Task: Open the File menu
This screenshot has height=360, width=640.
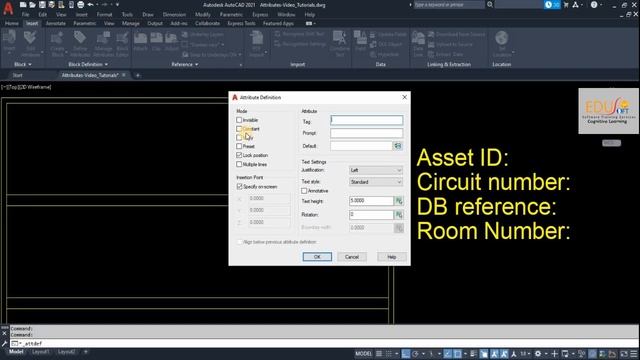Action: [x=25, y=14]
